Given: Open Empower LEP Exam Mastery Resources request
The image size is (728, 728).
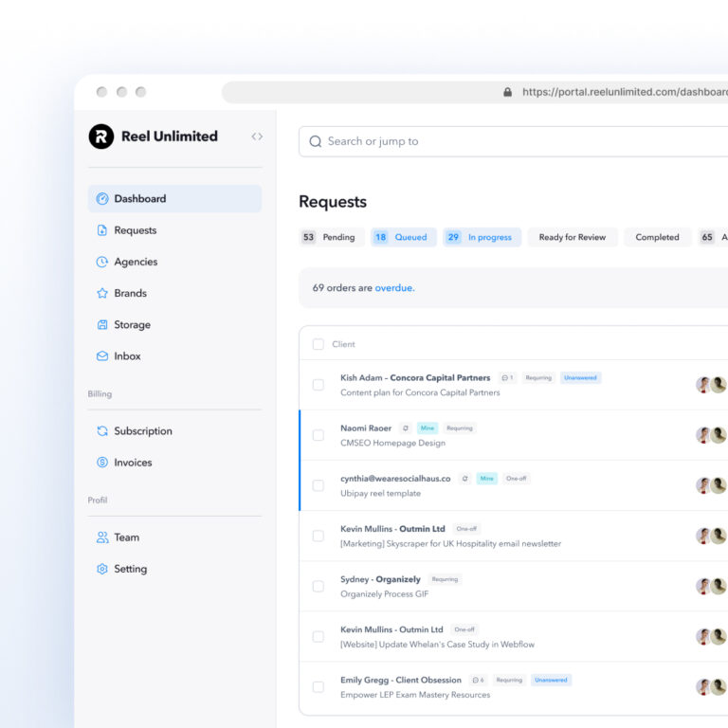Looking at the screenshot, I should coord(415,695).
